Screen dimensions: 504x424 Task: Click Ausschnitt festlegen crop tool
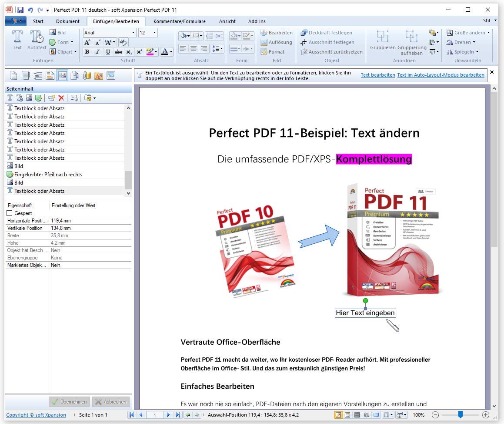click(x=327, y=42)
